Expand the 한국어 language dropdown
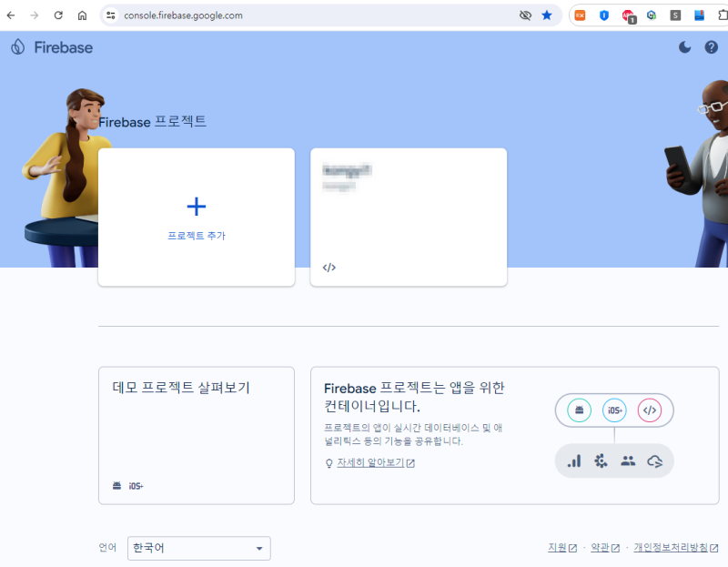728x567 pixels. pos(199,549)
